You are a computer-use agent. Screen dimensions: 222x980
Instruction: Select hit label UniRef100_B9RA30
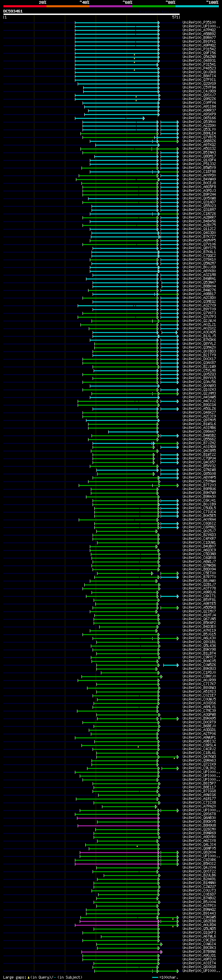[x=199, y=496]
